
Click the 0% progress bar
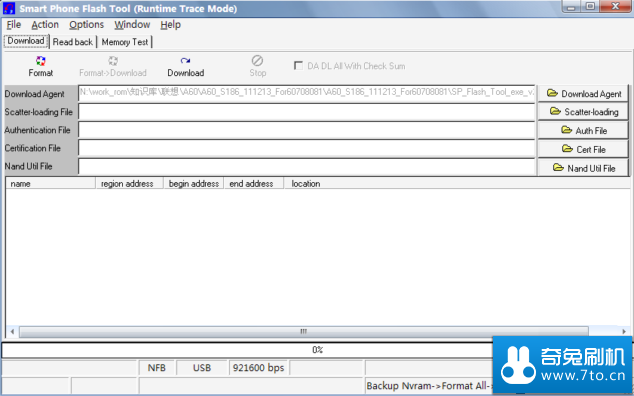(317, 350)
